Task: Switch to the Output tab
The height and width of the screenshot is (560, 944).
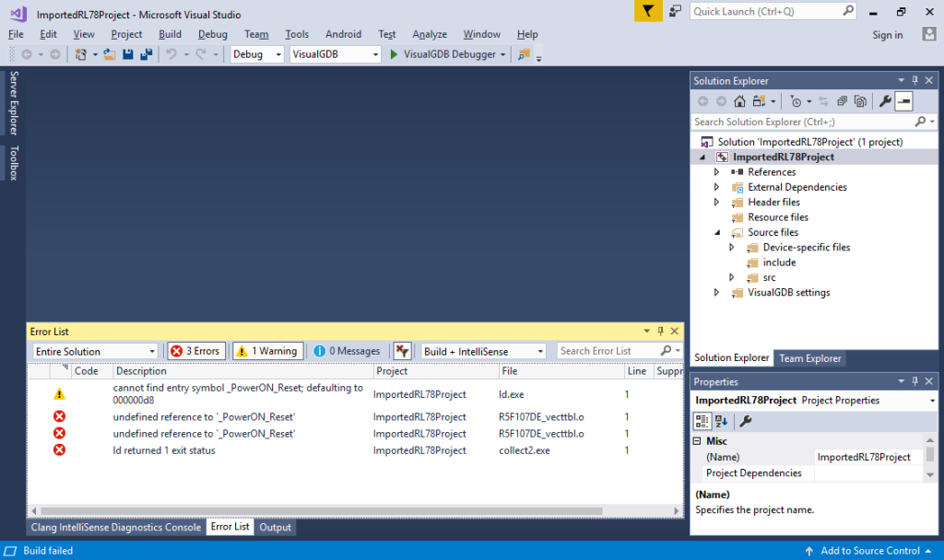Action: [275, 527]
